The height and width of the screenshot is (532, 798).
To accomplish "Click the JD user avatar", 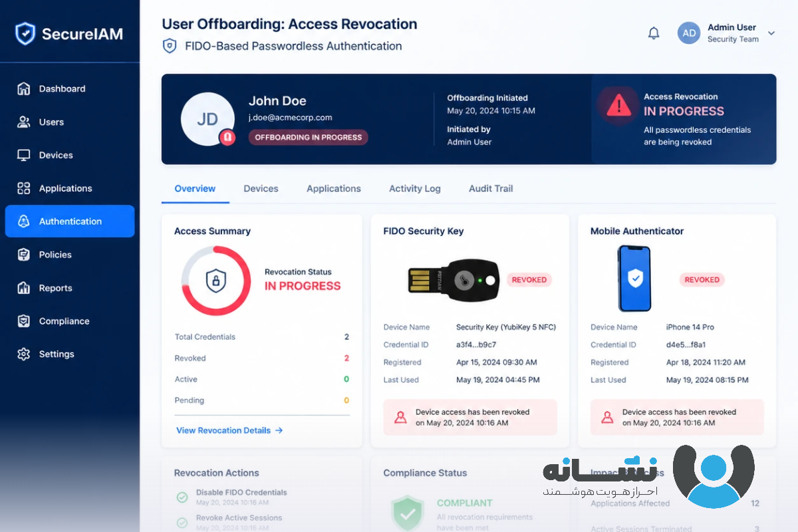I will point(207,119).
